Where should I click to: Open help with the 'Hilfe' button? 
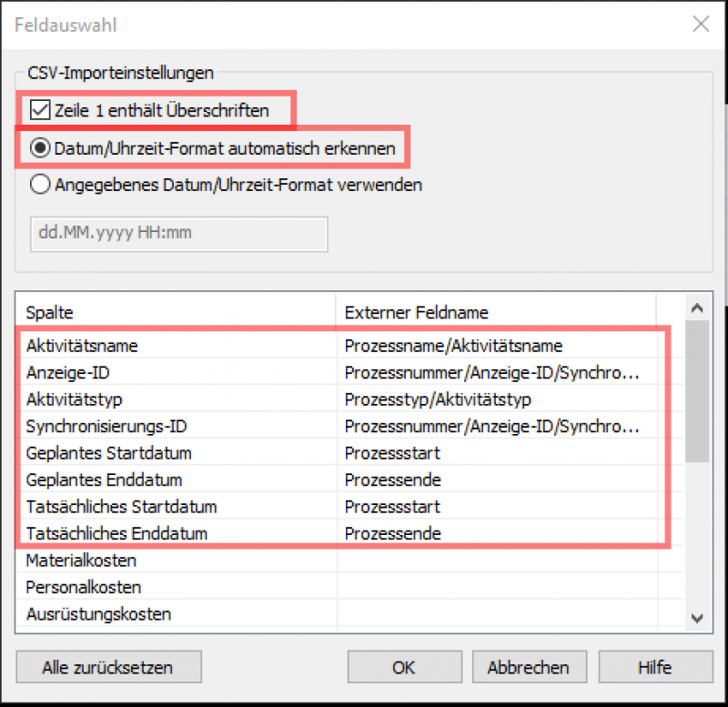click(x=654, y=668)
